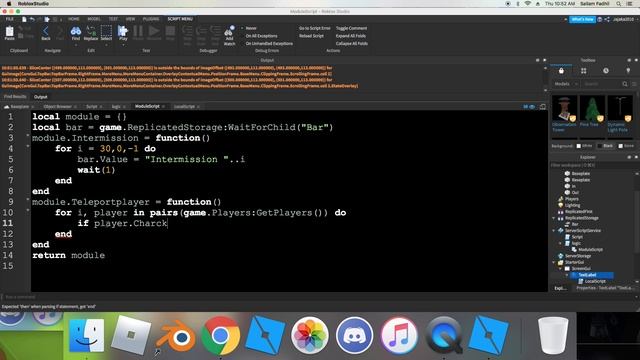Click the Toolbox filter options icon
Screen dimensions: 640x360
coord(634,84)
